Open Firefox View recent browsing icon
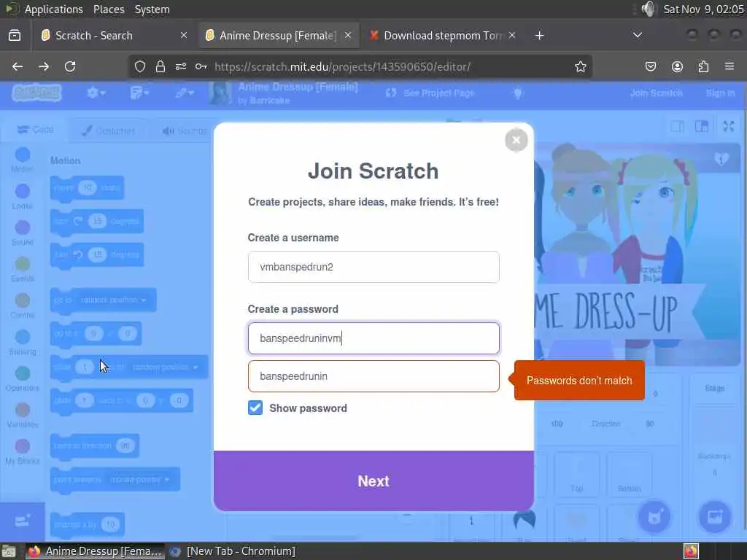Screen dimensions: 747x560 tap(15, 35)
